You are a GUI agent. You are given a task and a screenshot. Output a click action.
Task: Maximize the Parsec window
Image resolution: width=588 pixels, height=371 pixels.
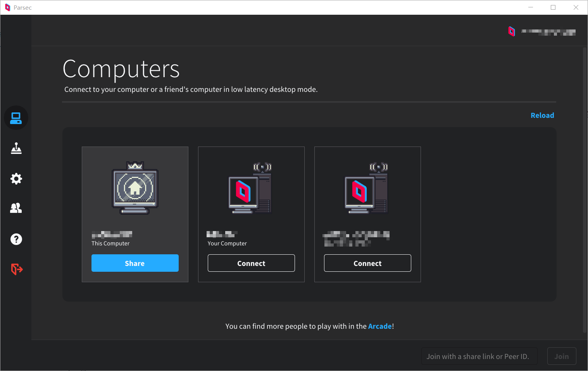553,7
